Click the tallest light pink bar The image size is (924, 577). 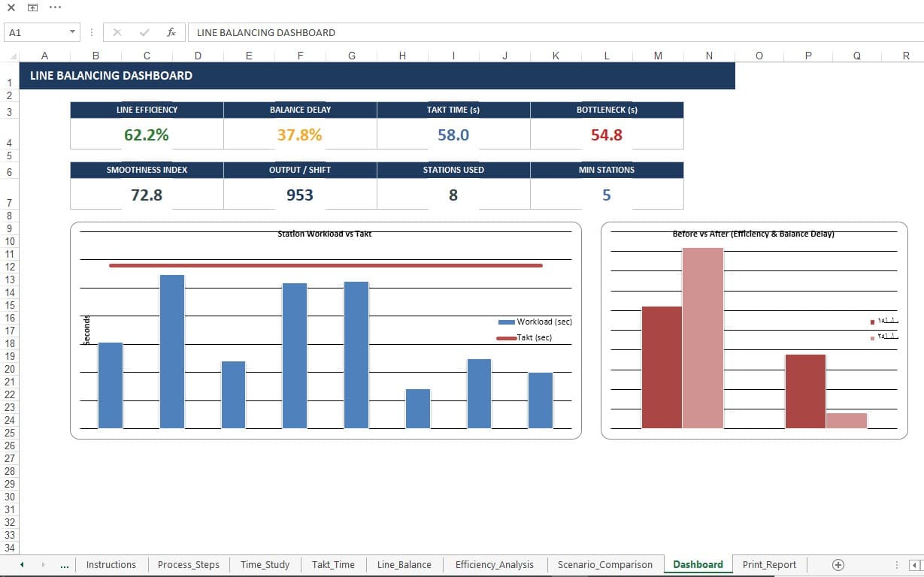pos(703,338)
